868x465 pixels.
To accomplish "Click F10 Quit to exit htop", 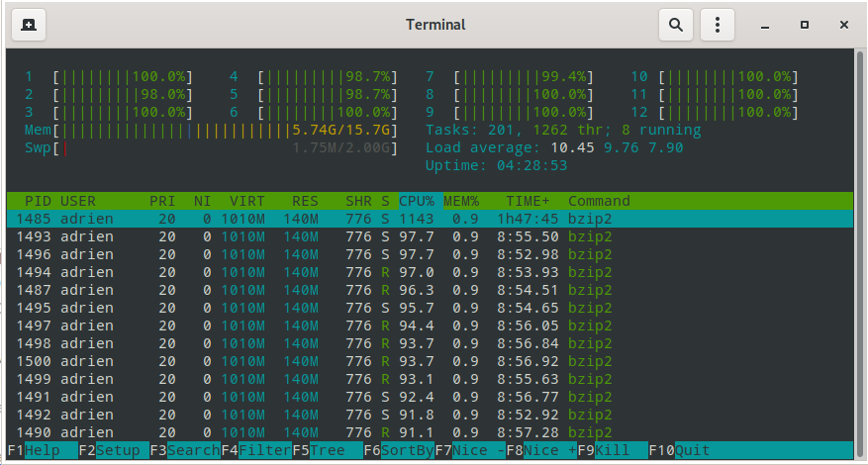I will coord(679,450).
